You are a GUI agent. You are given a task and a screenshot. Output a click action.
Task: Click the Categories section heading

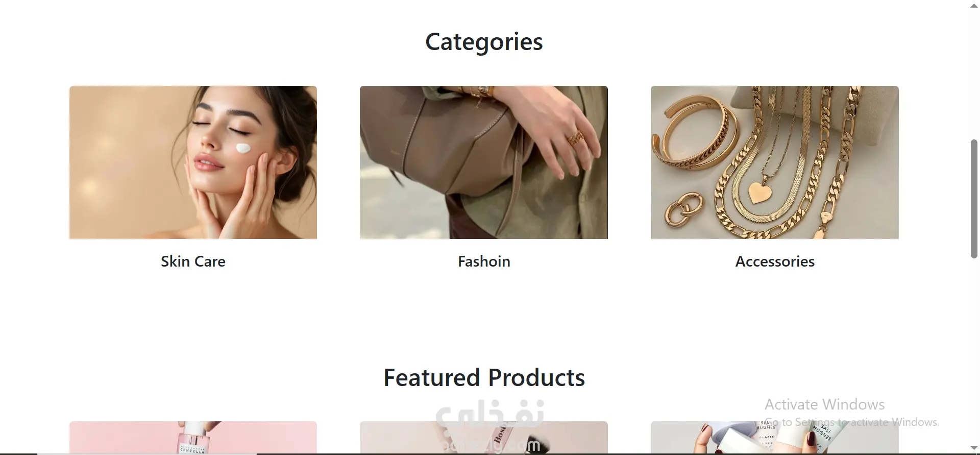(484, 42)
